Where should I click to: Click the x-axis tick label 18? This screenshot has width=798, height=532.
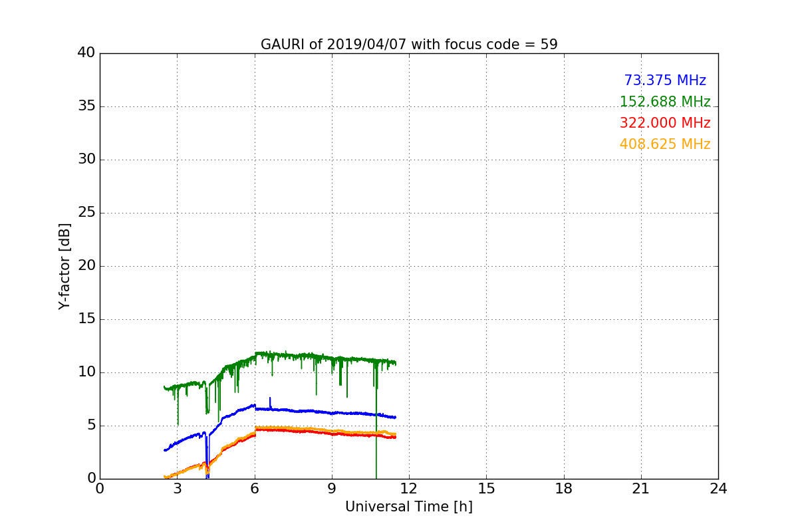coord(564,489)
